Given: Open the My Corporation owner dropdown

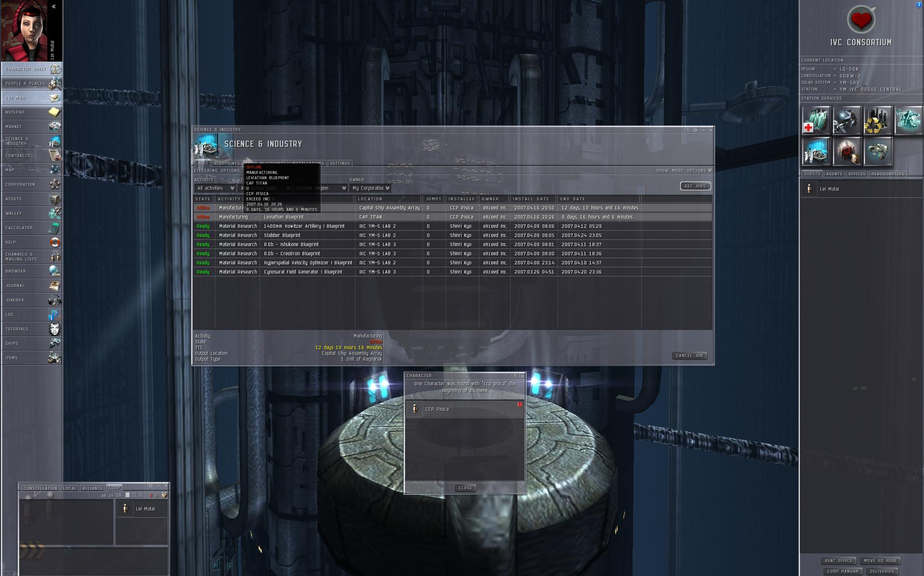Looking at the screenshot, I should click(370, 188).
